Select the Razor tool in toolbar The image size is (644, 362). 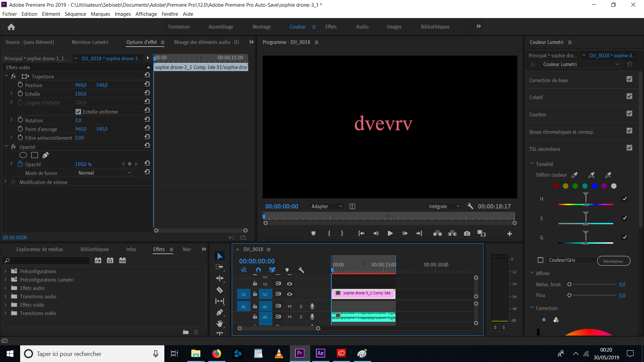(220, 290)
